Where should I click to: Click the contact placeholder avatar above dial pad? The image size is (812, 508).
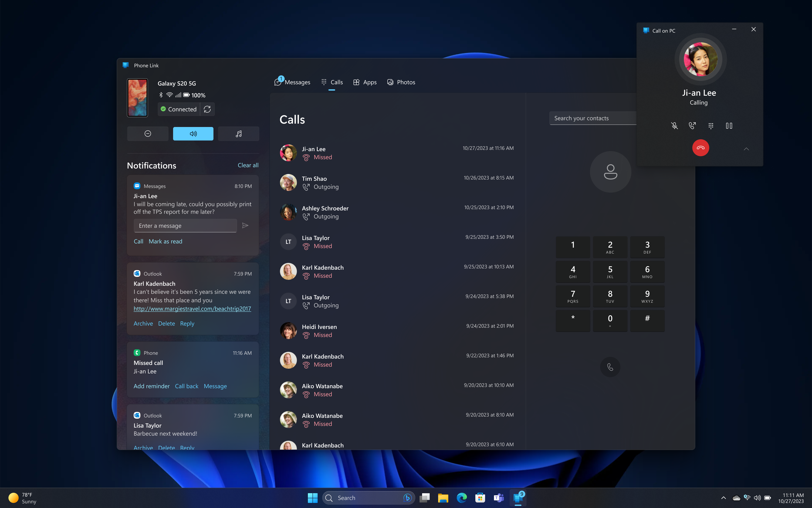pyautogui.click(x=610, y=172)
